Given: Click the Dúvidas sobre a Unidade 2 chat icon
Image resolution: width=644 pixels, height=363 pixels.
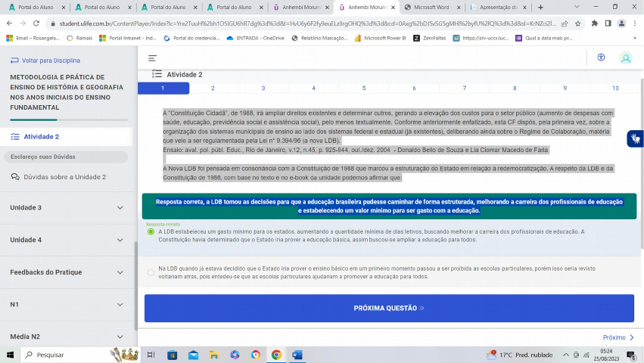Looking at the screenshot, I should tap(15, 177).
